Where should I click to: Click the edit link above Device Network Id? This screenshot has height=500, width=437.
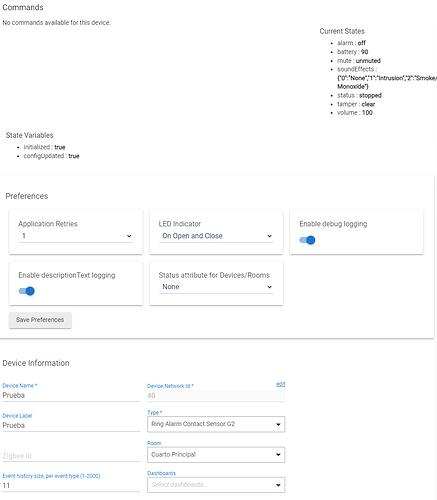tap(281, 384)
